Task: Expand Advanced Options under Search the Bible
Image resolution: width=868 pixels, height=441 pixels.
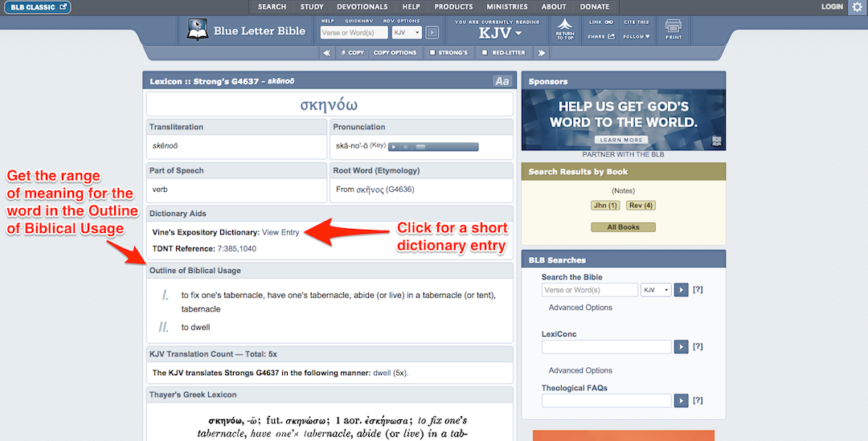Action: 580,308
